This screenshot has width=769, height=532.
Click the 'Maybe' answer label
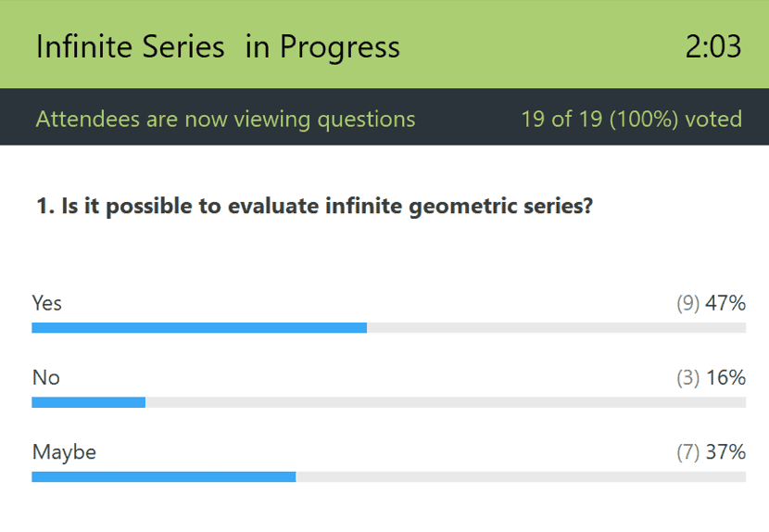tap(64, 452)
